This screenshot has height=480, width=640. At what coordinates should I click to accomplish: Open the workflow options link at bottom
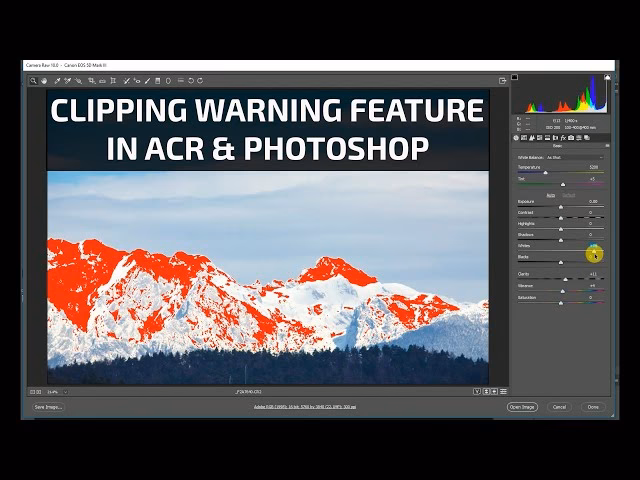(x=305, y=407)
